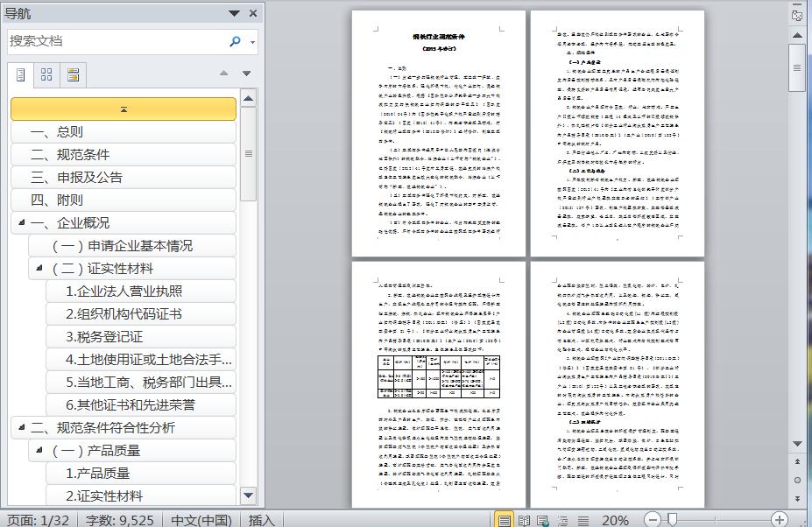Image resolution: width=812 pixels, height=527 pixels.
Task: Click the 20% zoom level button
Action: pos(615,520)
